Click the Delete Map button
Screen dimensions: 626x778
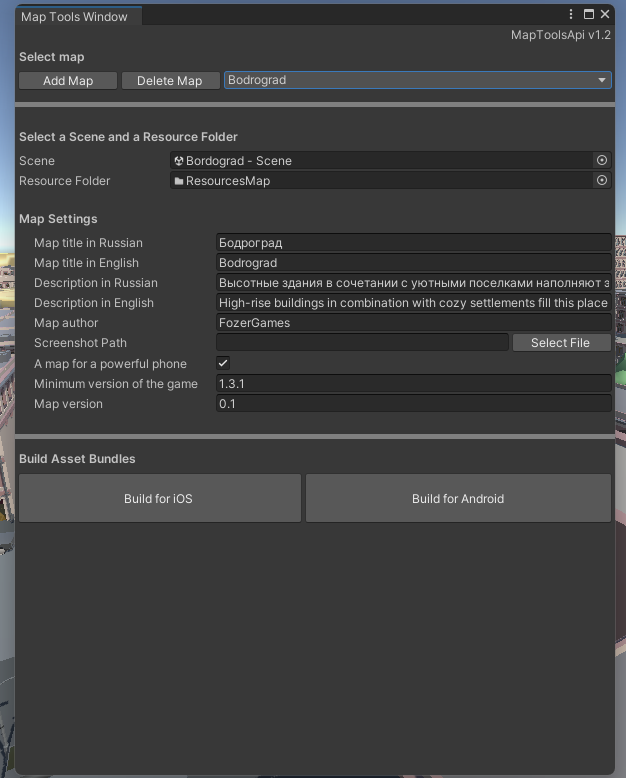(x=170, y=80)
